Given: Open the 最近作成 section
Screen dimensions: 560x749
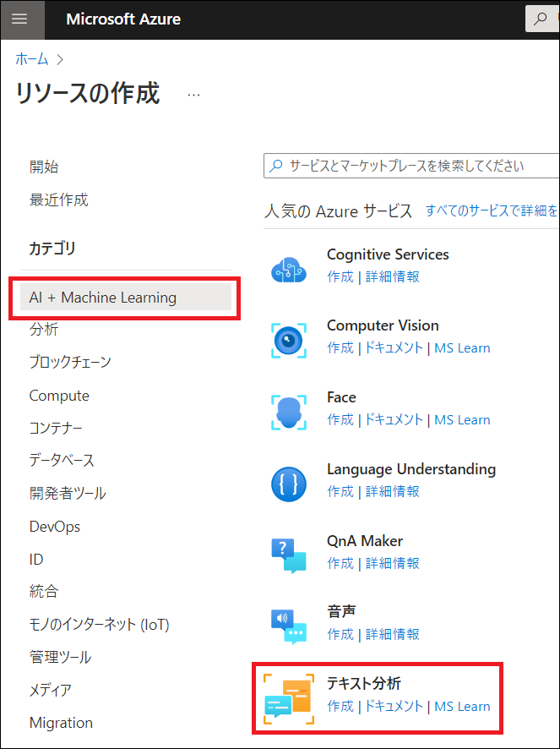Looking at the screenshot, I should tap(59, 200).
